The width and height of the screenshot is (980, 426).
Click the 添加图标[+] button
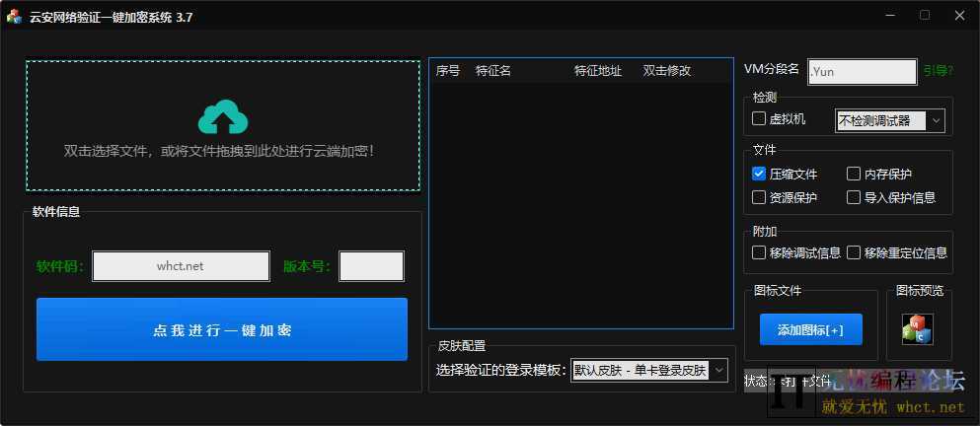point(810,330)
